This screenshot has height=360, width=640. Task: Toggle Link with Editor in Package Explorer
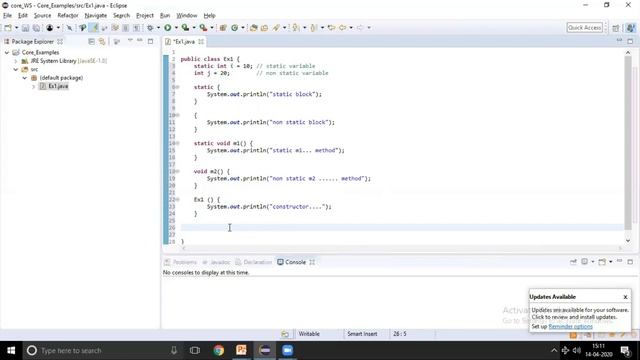coord(102,42)
